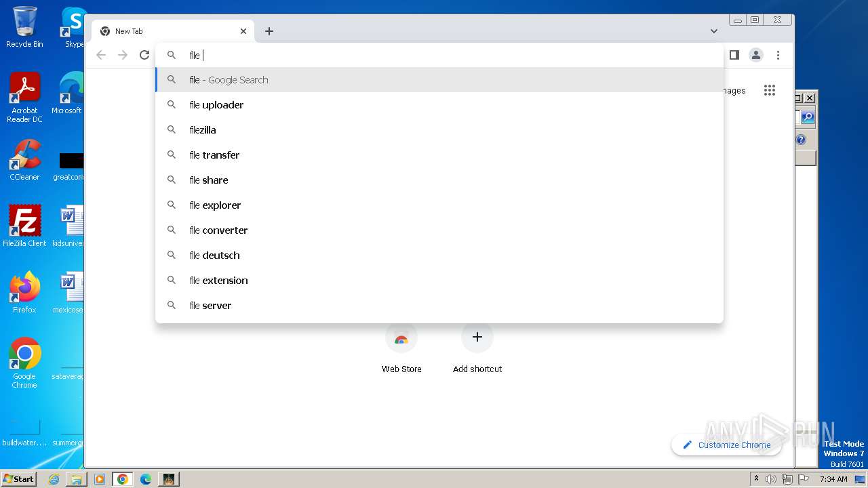
Task: Switch to Chrome taskbar button
Action: (123, 479)
